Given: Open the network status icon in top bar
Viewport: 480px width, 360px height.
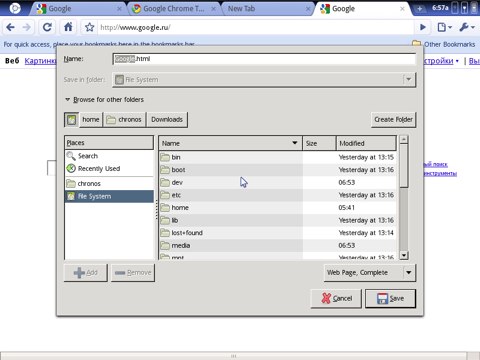Looking at the screenshot, I should click(x=464, y=8).
